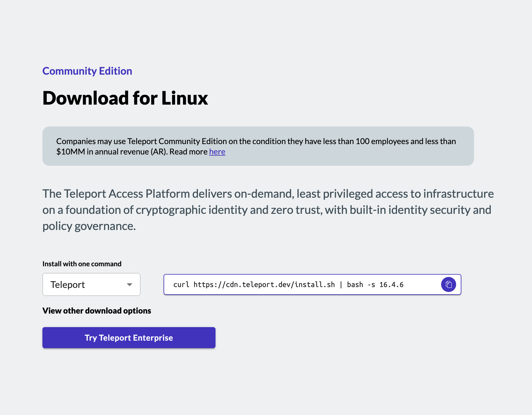532x415 pixels.
Task: Open the Teleport package dropdown
Action: [x=91, y=284]
